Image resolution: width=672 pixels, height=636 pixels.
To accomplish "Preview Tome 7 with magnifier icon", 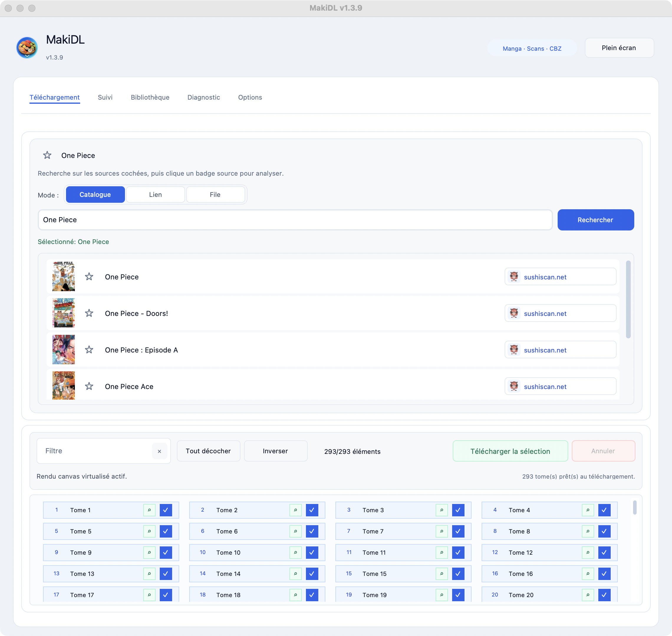I will (442, 531).
